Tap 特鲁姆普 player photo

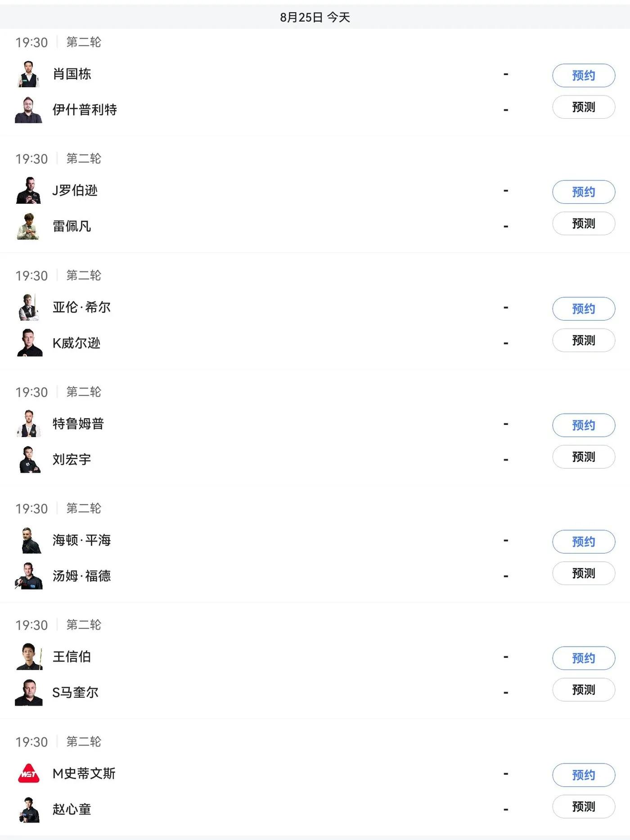pyautogui.click(x=29, y=423)
